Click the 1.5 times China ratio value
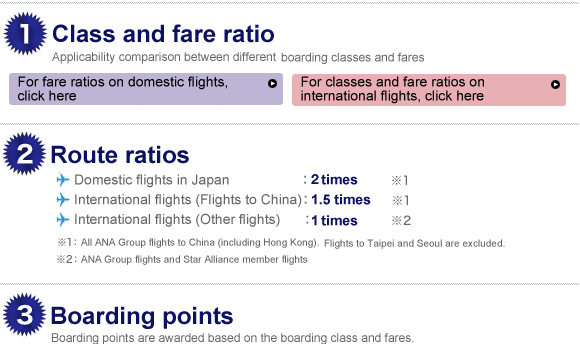The image size is (580, 361). coord(341,200)
